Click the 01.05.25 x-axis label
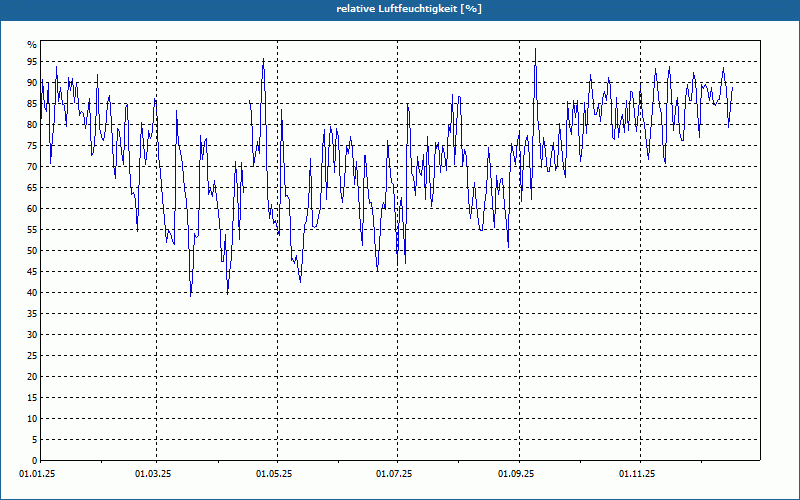 coord(274,474)
